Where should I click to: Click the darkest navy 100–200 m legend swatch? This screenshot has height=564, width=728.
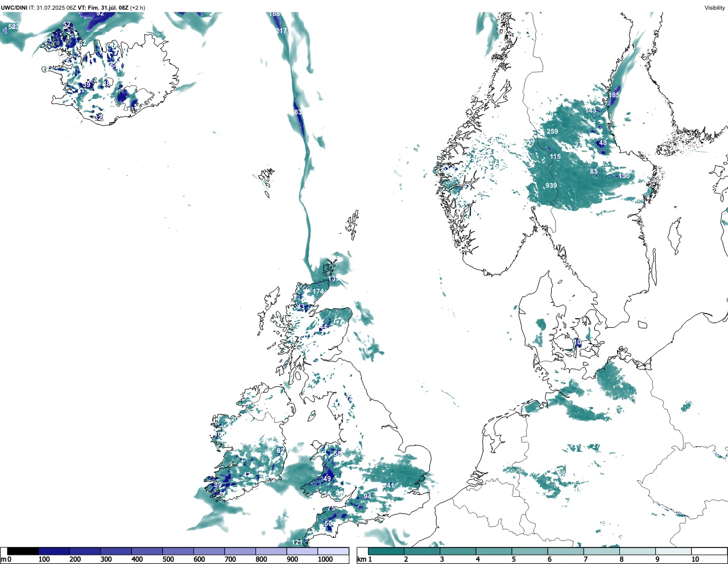click(54, 551)
